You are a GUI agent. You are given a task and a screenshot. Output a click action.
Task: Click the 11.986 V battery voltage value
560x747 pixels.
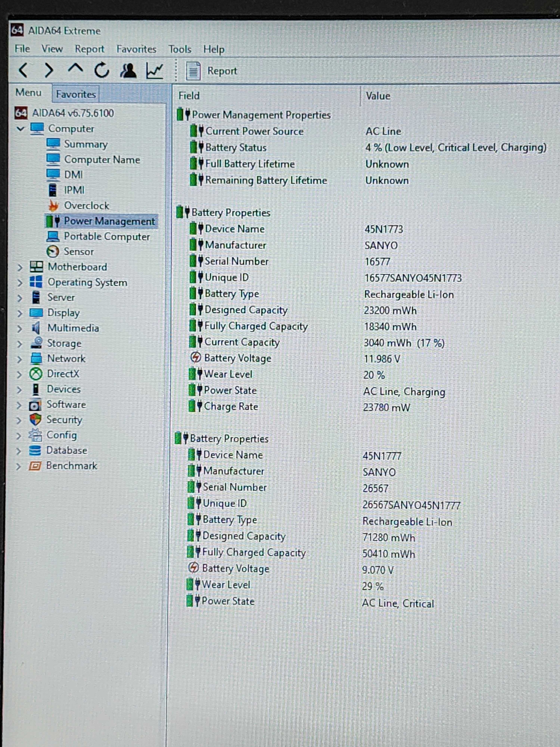[x=382, y=359]
